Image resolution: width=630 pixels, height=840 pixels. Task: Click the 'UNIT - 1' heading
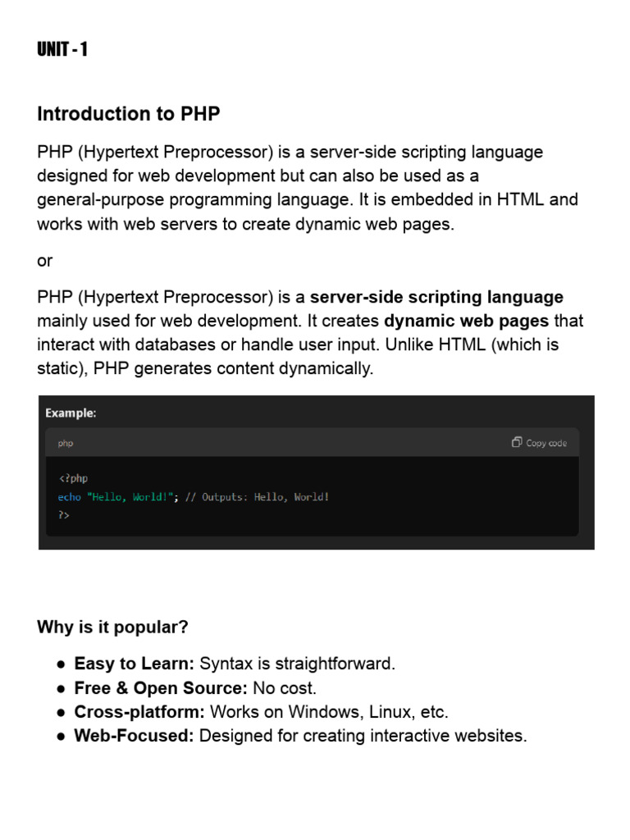[62, 49]
